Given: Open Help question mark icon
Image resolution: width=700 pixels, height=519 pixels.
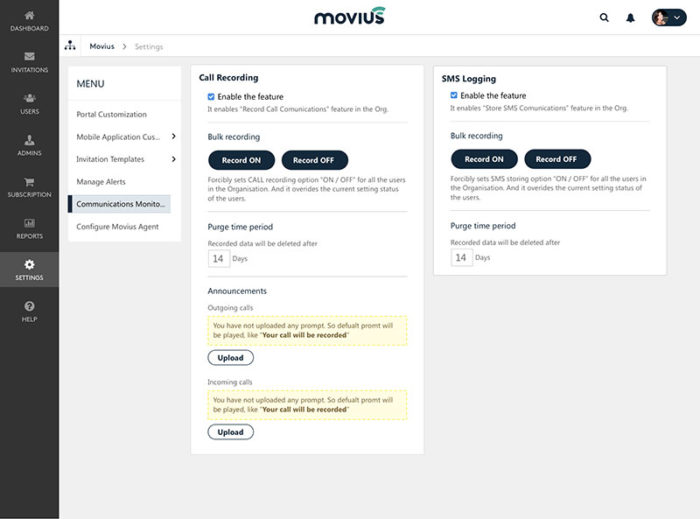Looking at the screenshot, I should pos(29,306).
